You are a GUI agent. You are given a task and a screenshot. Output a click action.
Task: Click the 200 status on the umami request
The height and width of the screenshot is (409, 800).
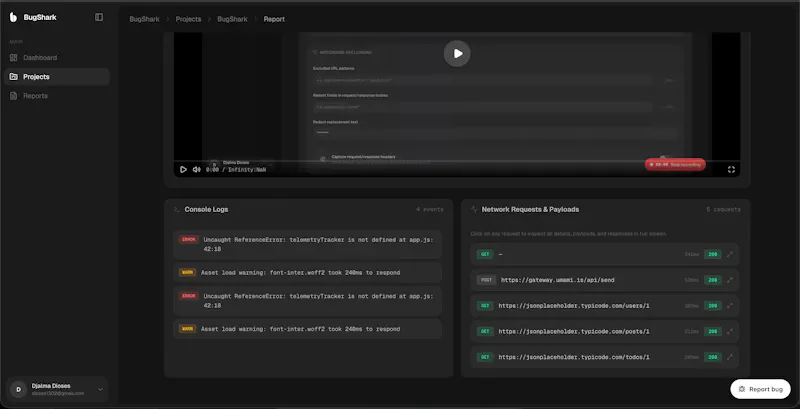[x=713, y=280]
